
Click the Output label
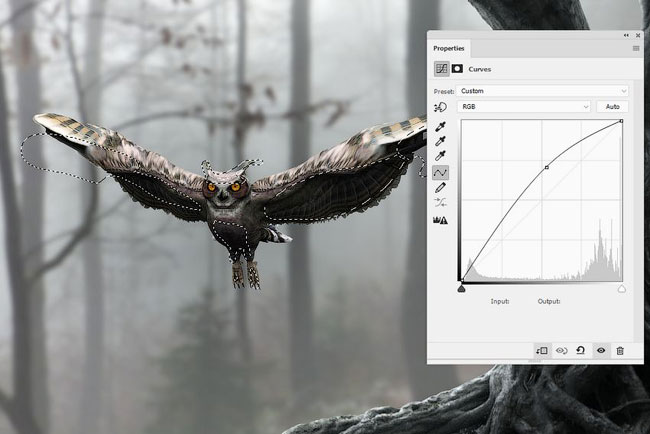[549, 301]
